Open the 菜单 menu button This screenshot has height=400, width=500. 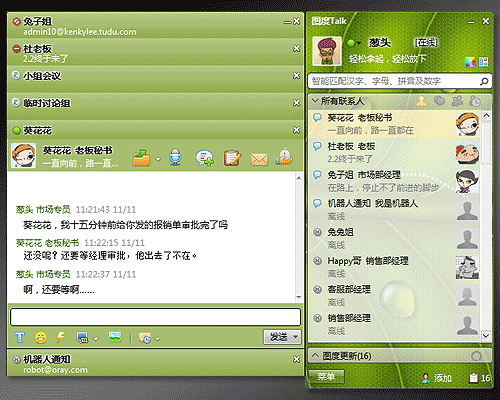coord(326,377)
